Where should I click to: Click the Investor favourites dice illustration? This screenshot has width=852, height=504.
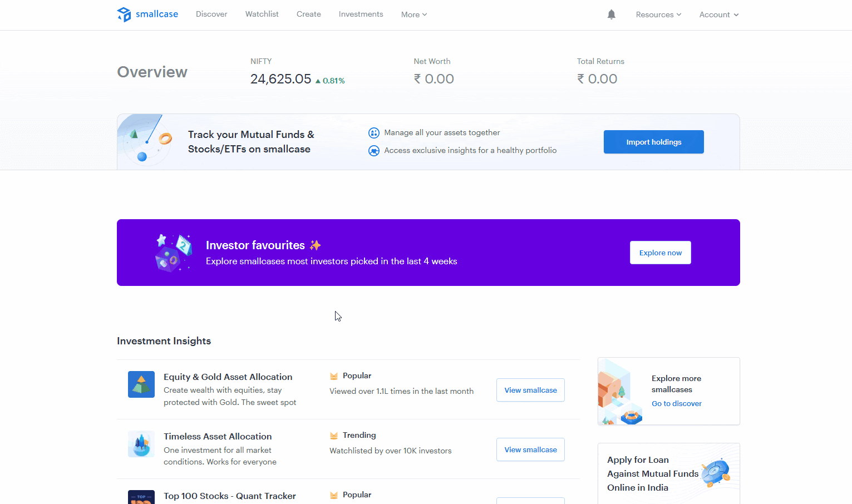[173, 253]
